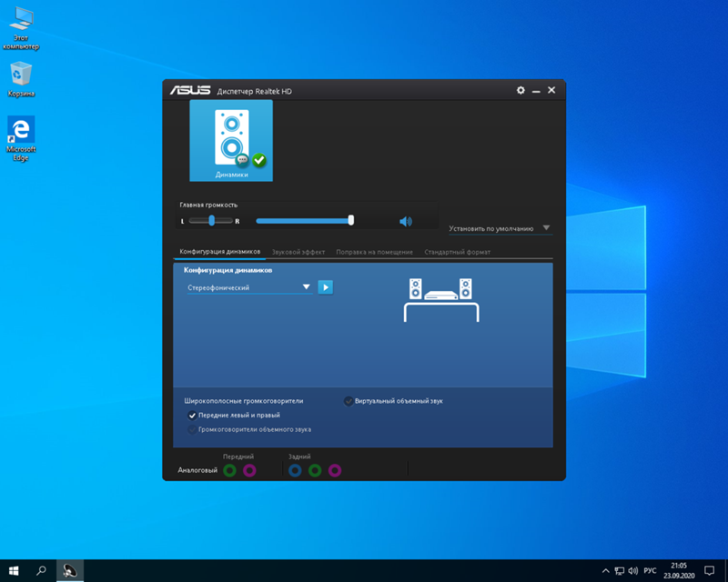Mute the main volume speaker icon
Image resolution: width=728 pixels, height=582 pixels.
tap(404, 220)
